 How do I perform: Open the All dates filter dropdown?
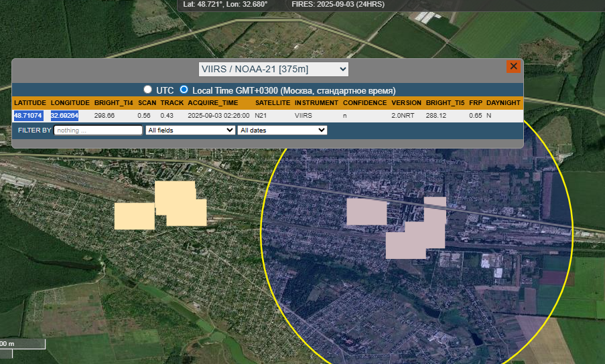(283, 130)
